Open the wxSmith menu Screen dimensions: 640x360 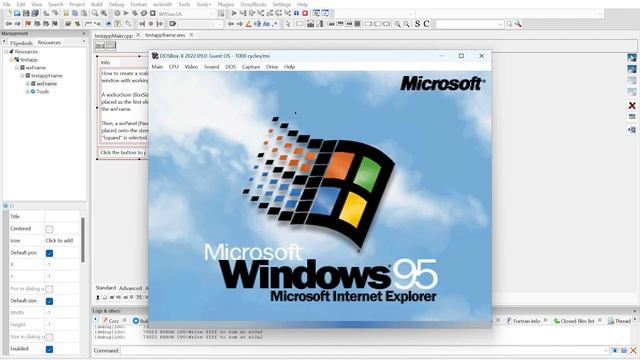point(162,4)
